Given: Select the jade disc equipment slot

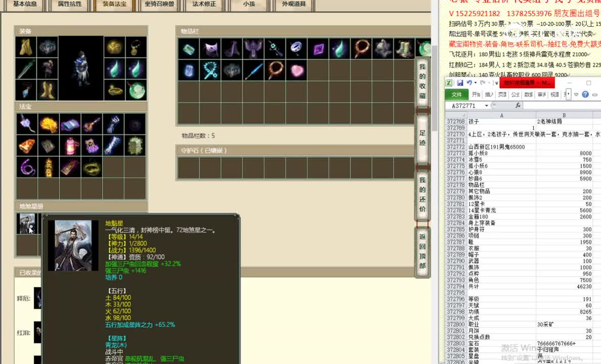Looking at the screenshot, I should (136, 90).
